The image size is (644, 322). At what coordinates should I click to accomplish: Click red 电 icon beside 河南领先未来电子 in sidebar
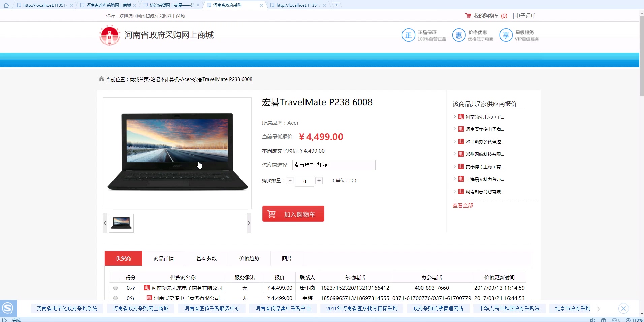pos(461,117)
